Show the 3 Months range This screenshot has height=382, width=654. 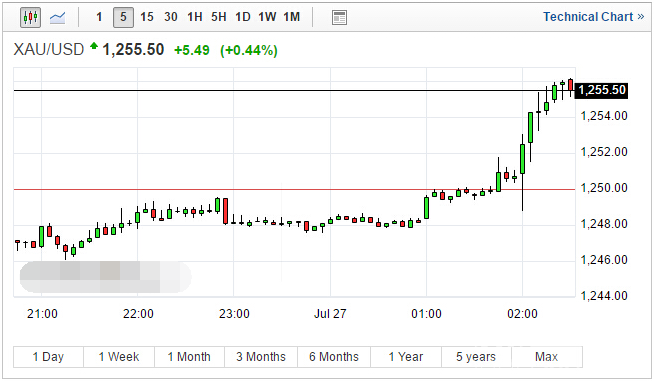click(261, 357)
